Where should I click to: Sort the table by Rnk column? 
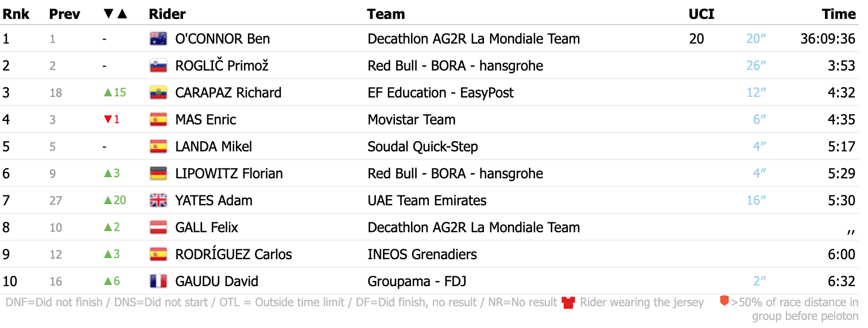click(x=16, y=14)
